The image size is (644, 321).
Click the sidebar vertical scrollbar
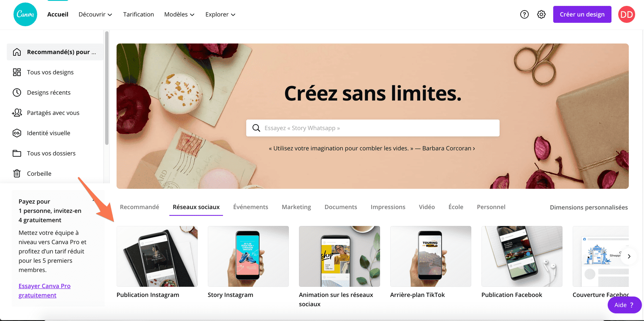click(x=107, y=88)
